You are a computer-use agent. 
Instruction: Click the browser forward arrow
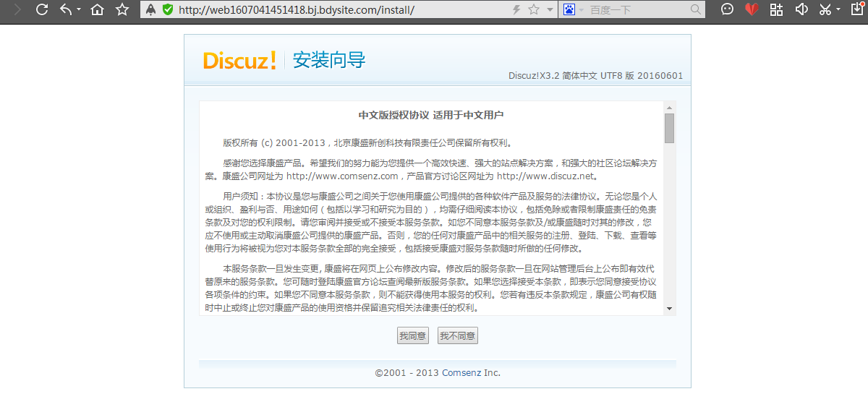tap(17, 10)
